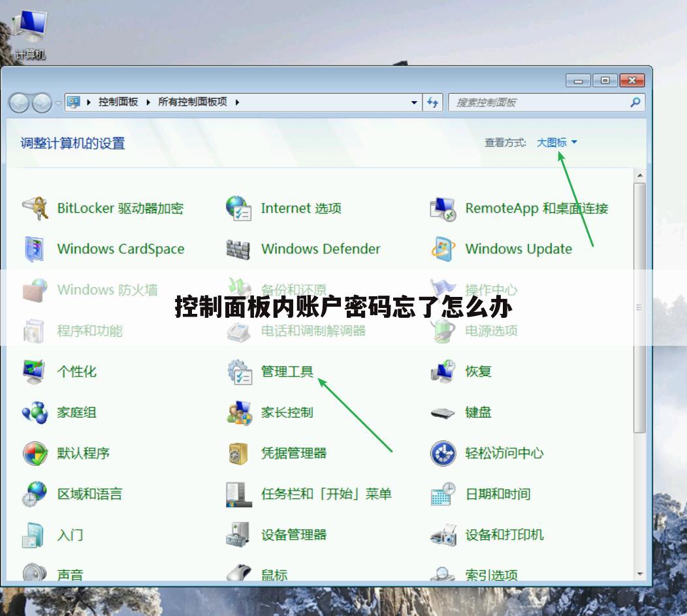Click the scrollbar up arrow
This screenshot has width=687, height=616.
tap(640, 176)
